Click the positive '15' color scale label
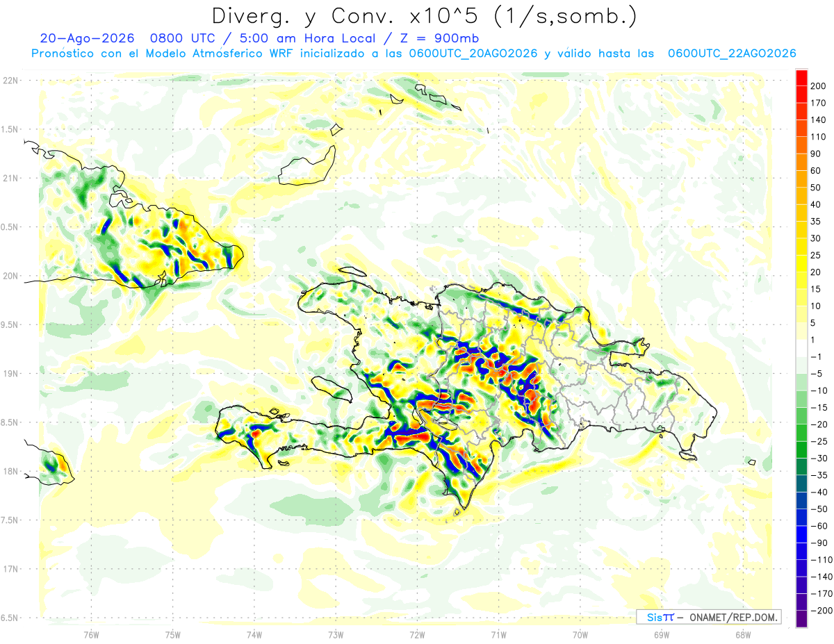This screenshot has height=644, width=834. pos(816,289)
